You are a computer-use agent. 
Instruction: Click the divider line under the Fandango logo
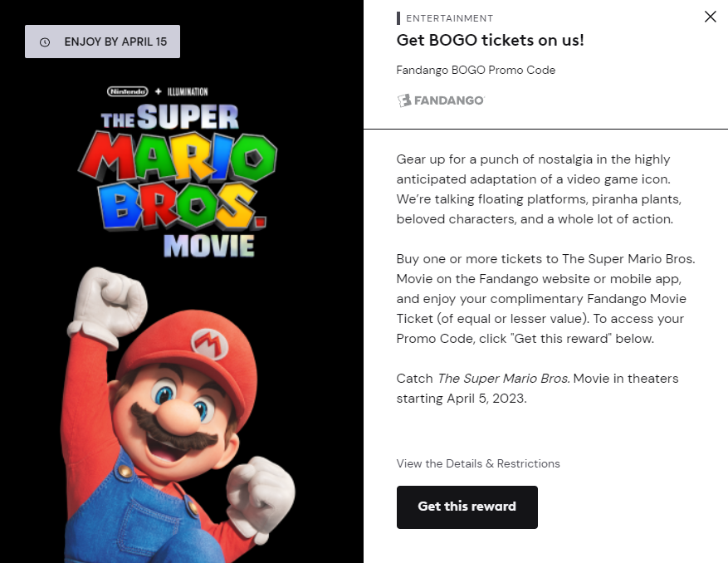click(545, 128)
